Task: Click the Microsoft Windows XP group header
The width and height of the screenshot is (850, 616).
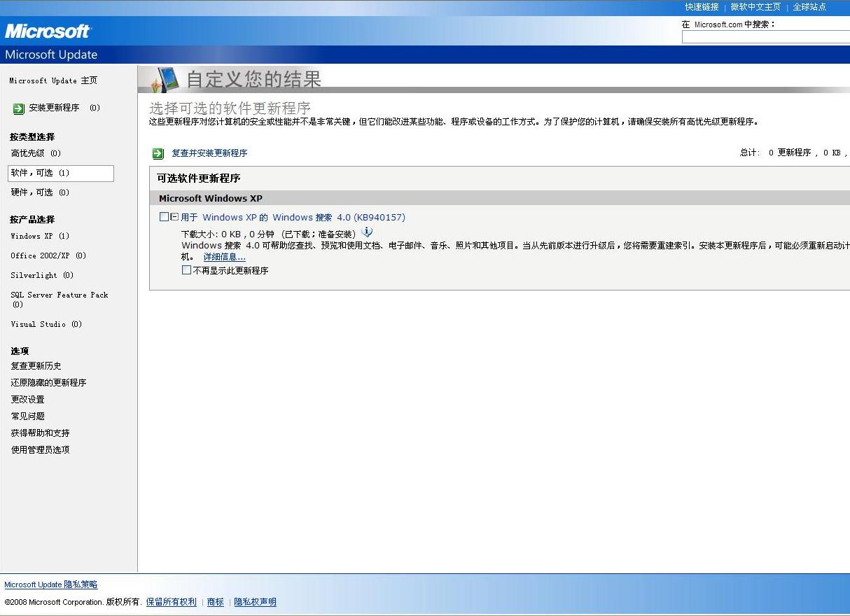Action: pyautogui.click(x=211, y=198)
